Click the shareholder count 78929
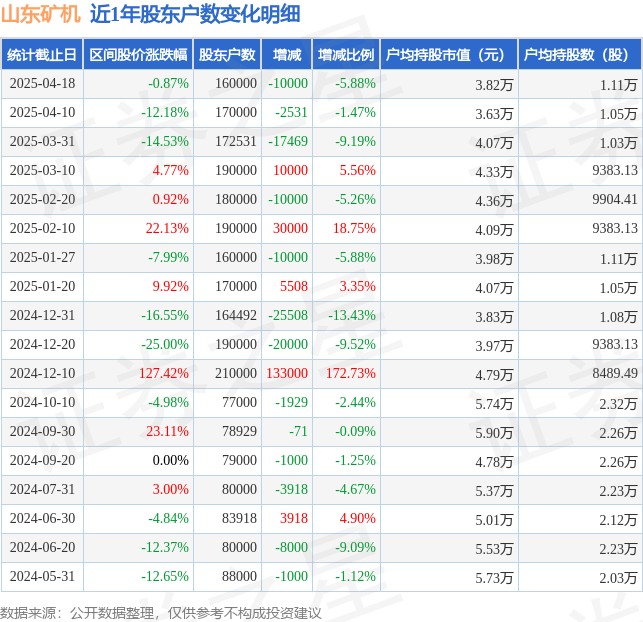 coord(239,431)
